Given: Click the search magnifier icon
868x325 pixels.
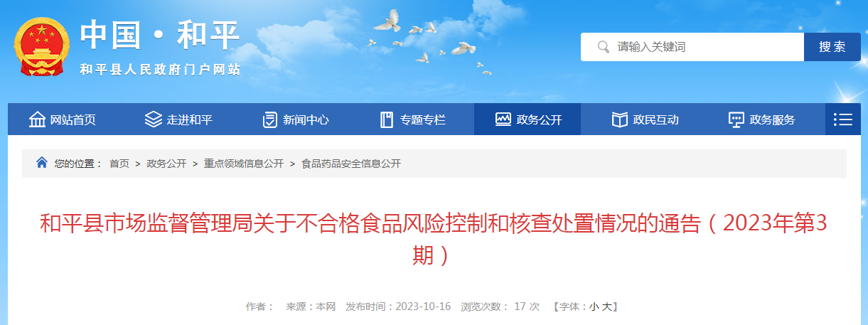Looking at the screenshot, I should (603, 47).
